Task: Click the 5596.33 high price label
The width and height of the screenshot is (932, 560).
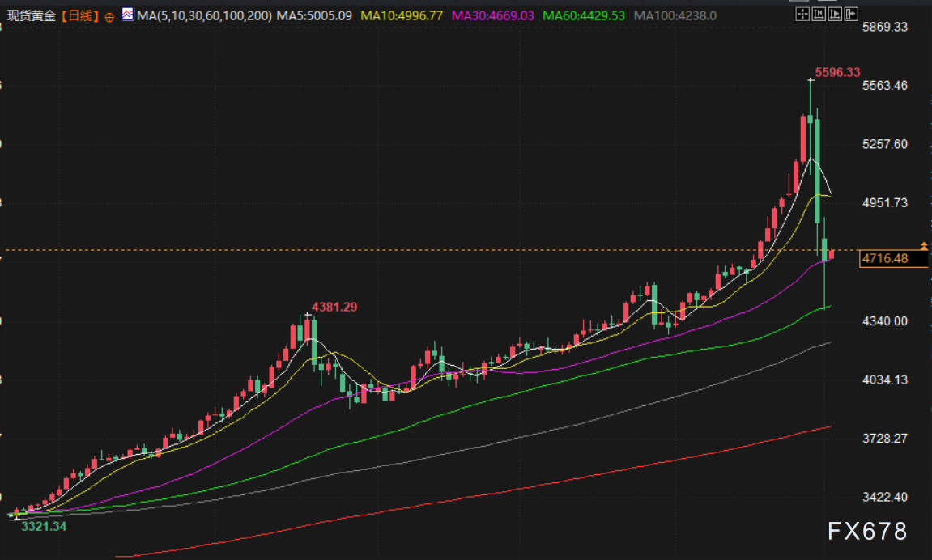Action: tap(837, 72)
